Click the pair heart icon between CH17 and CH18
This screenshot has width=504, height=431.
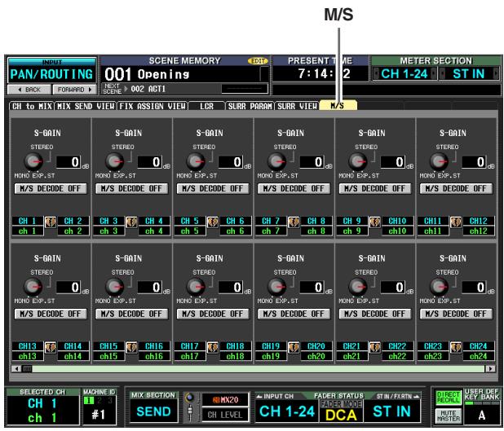point(213,347)
